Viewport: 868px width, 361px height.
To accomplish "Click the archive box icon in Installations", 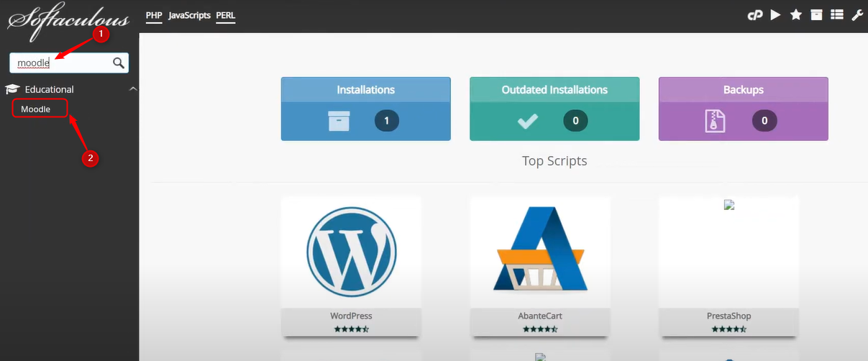I will tap(339, 121).
